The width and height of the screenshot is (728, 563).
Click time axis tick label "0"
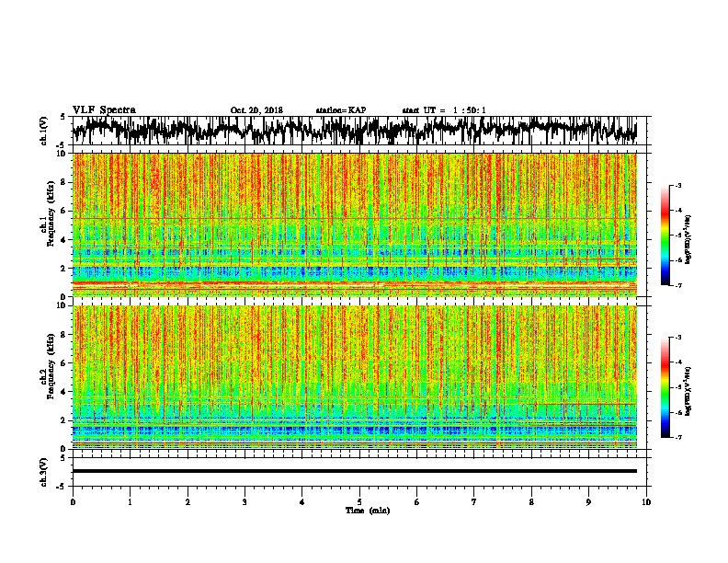(73, 502)
